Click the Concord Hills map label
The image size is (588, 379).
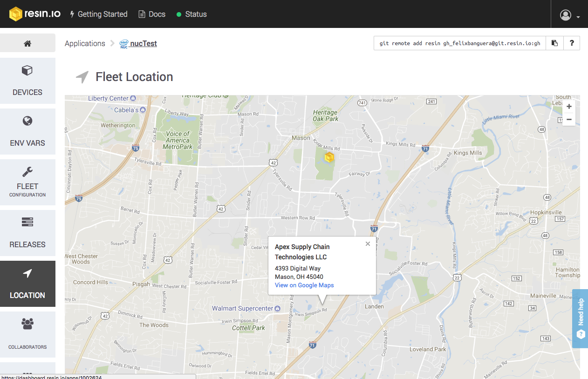point(90,282)
